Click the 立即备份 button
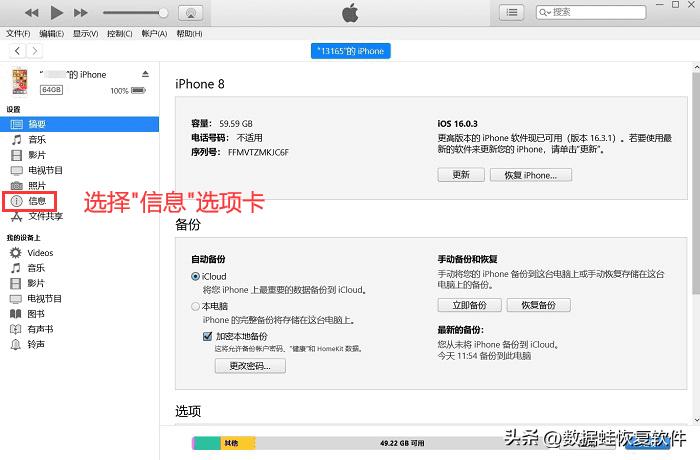Viewport: 700px width, 460px height. coord(469,305)
